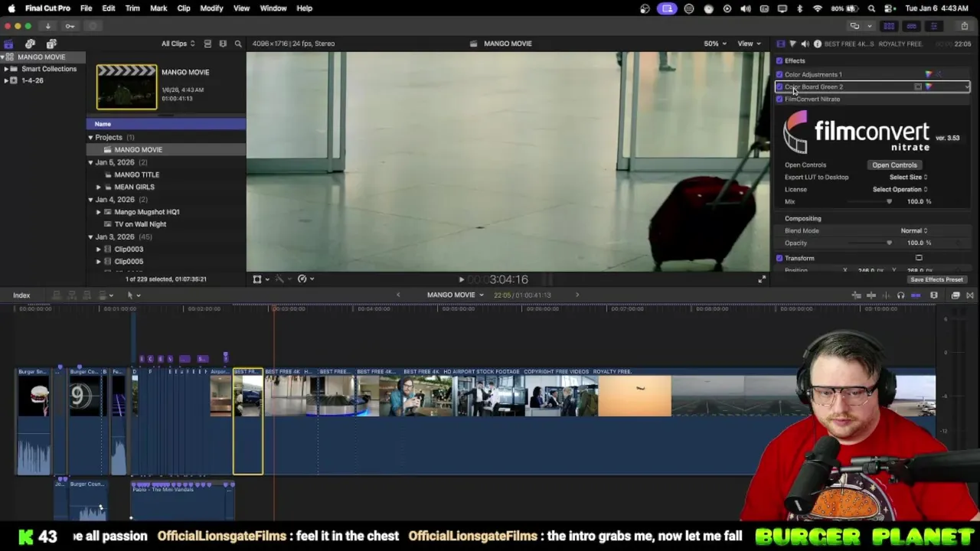
Task: Open the timeline tools arrow dropdown
Action: [x=133, y=295]
